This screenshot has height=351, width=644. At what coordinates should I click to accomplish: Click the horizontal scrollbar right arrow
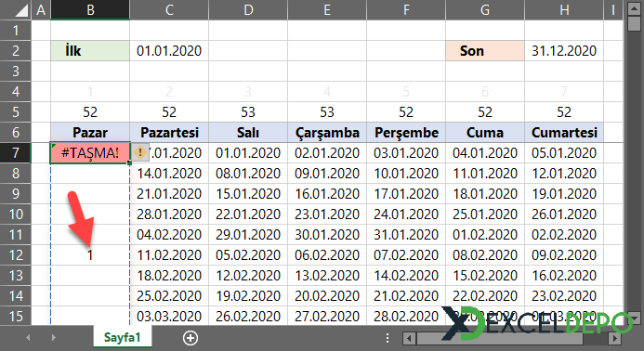614,338
